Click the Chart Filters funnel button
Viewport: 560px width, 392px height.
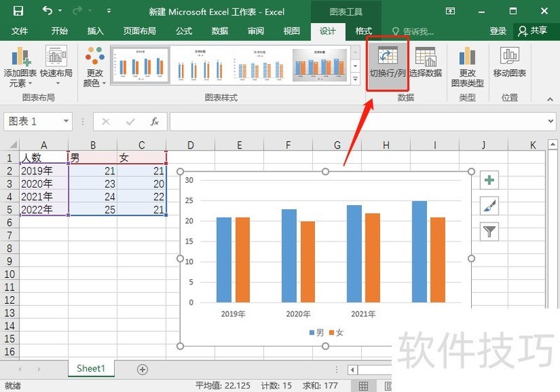pyautogui.click(x=489, y=232)
